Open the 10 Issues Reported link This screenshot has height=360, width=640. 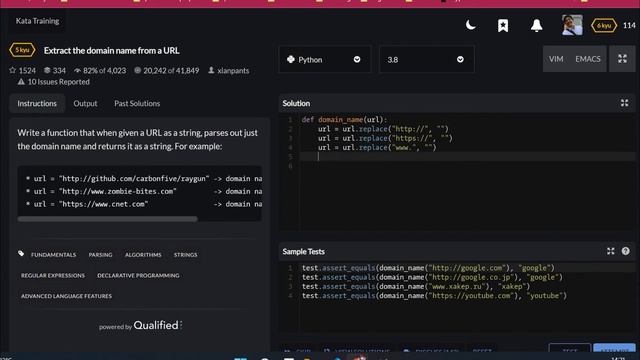tap(58, 82)
